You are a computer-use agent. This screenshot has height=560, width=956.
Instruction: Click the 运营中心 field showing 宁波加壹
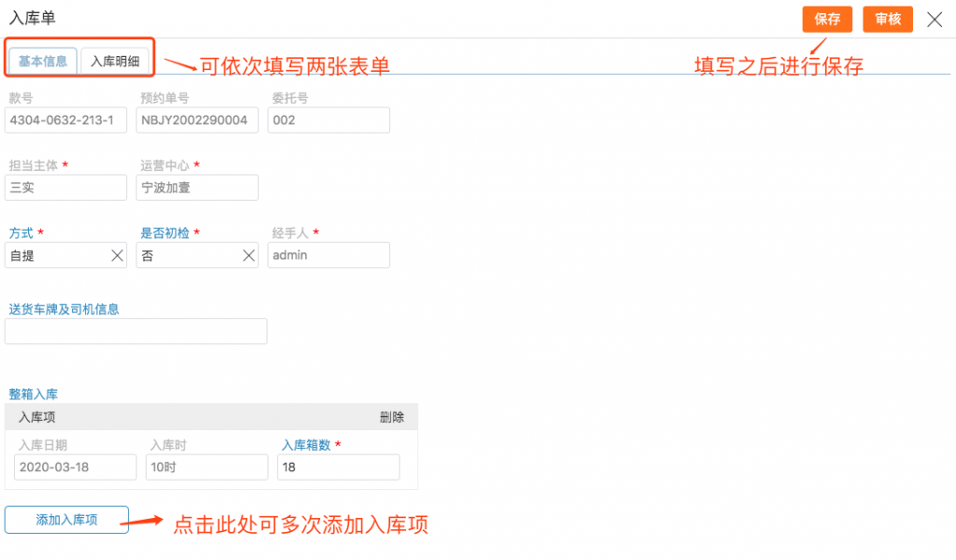198,188
